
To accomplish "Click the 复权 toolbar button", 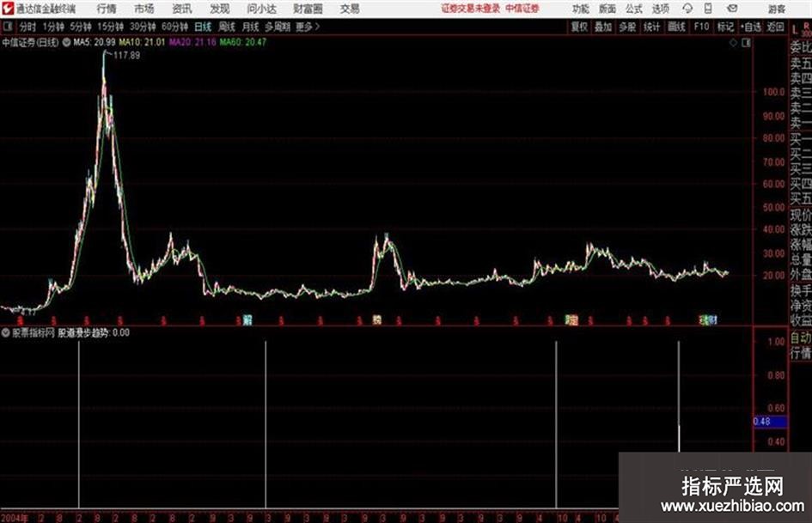I will tap(579, 27).
